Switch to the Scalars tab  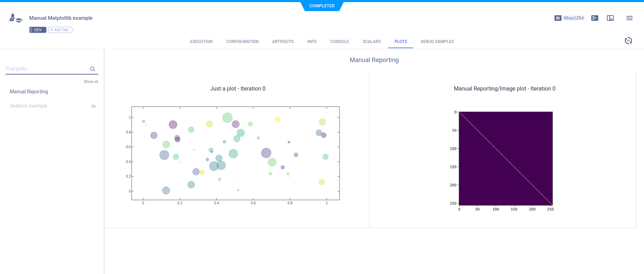[371, 42]
